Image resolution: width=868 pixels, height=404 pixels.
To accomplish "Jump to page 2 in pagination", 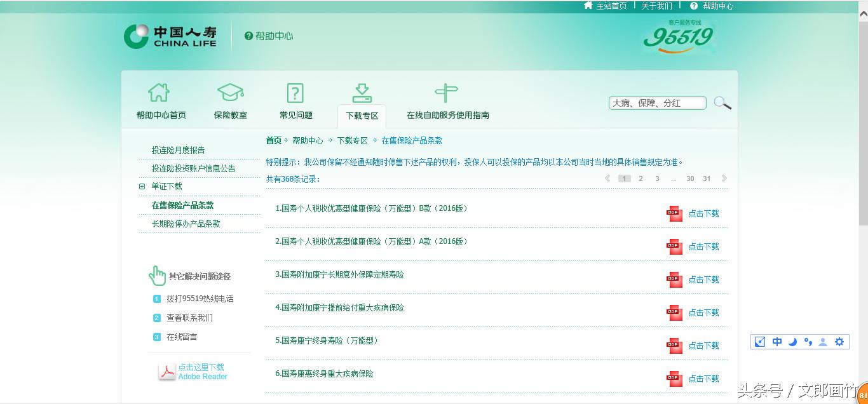I will 641,178.
